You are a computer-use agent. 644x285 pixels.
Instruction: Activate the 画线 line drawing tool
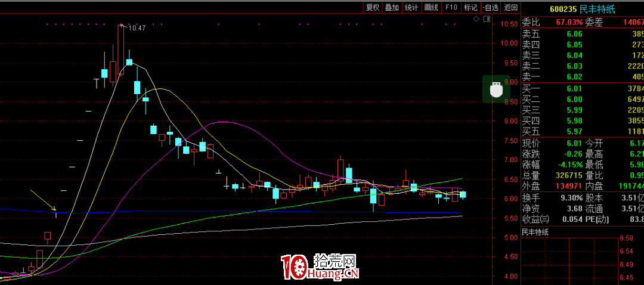tap(431, 7)
